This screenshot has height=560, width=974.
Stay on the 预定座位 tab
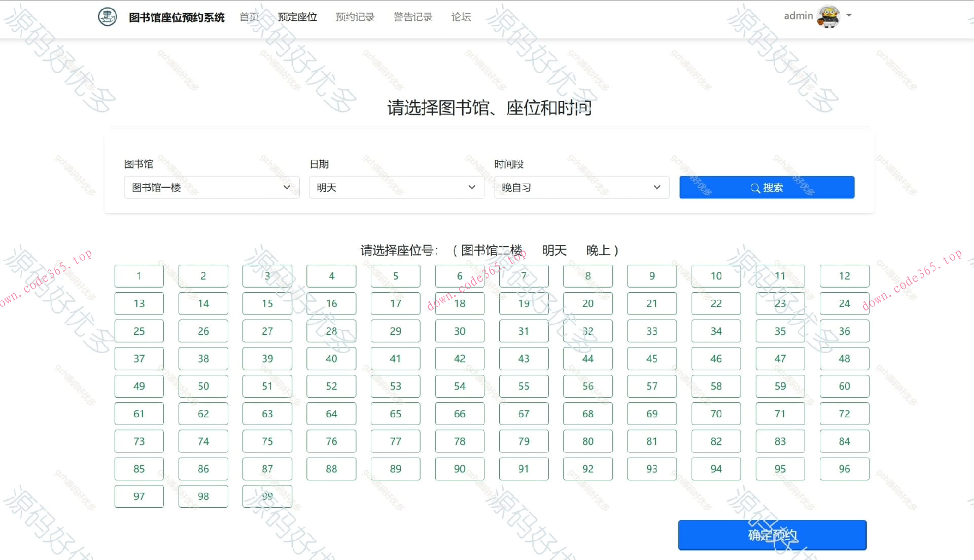click(297, 17)
